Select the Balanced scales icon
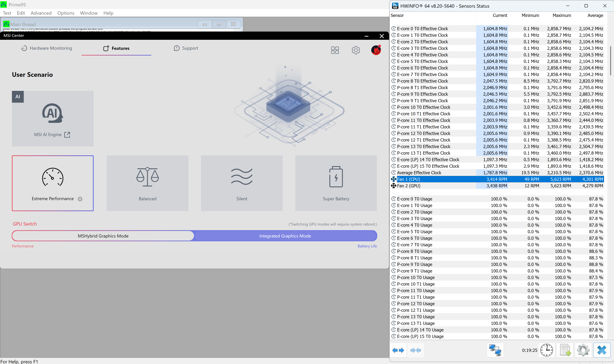The width and height of the screenshot is (614, 364). coord(148,177)
